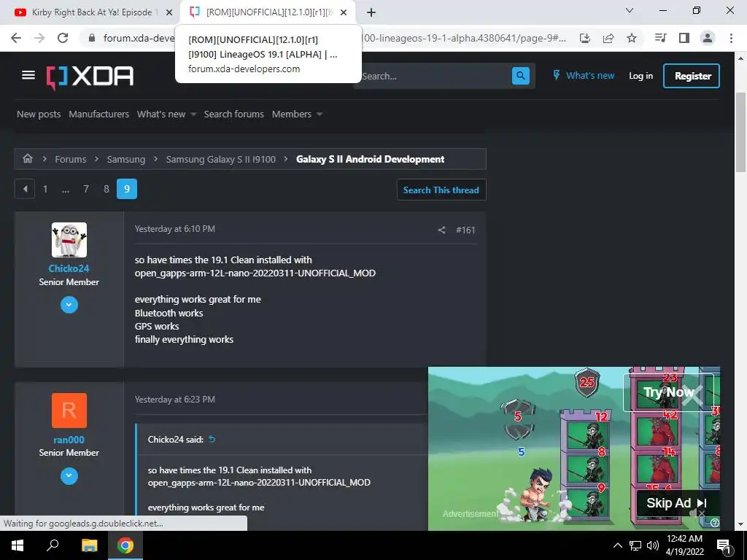This screenshot has width=747, height=560.
Task: Open Windows Start menu
Action: point(18,545)
